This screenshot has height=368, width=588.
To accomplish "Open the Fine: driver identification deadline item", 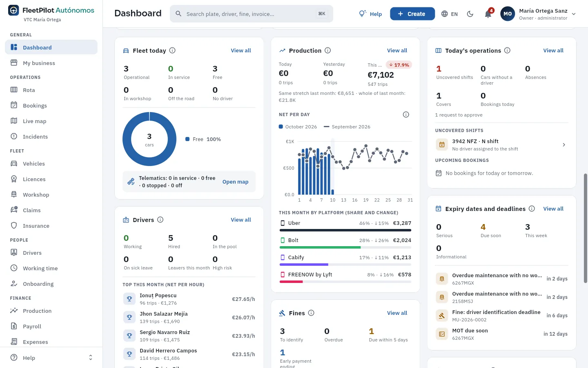I will (x=502, y=316).
